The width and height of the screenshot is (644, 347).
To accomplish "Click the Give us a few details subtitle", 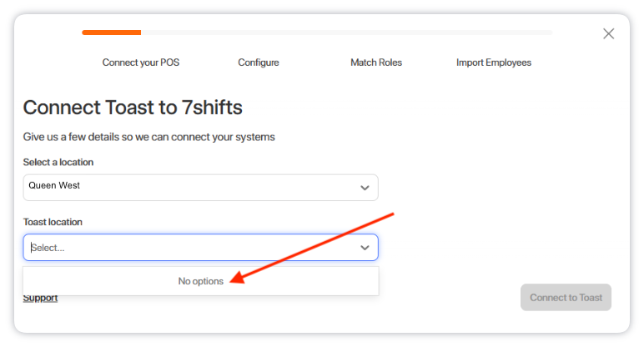I will coord(149,137).
